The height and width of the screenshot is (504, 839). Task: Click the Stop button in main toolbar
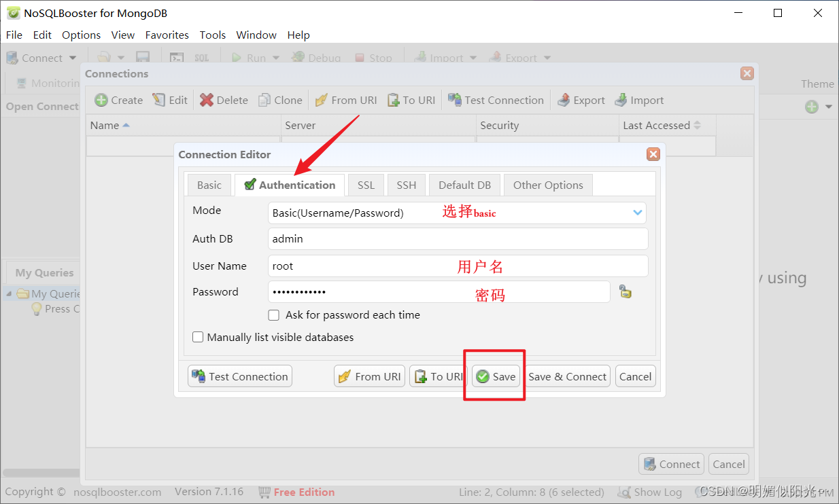(373, 58)
